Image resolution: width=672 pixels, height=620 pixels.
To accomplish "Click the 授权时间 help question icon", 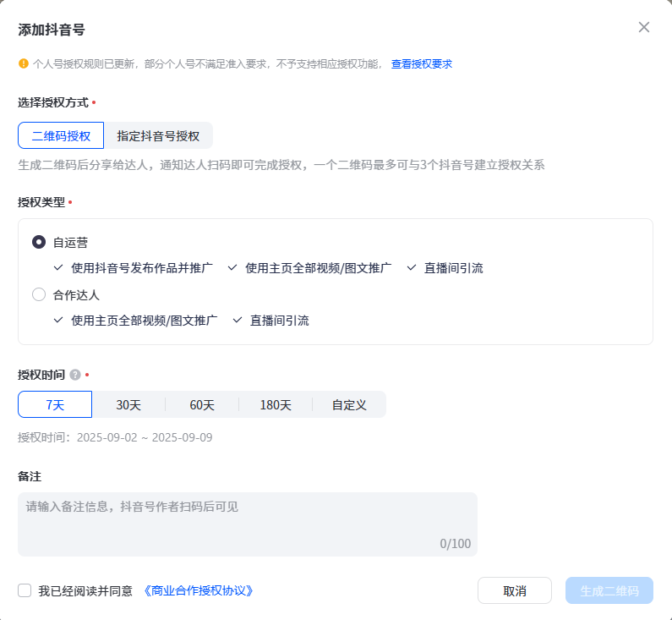I will pos(75,375).
